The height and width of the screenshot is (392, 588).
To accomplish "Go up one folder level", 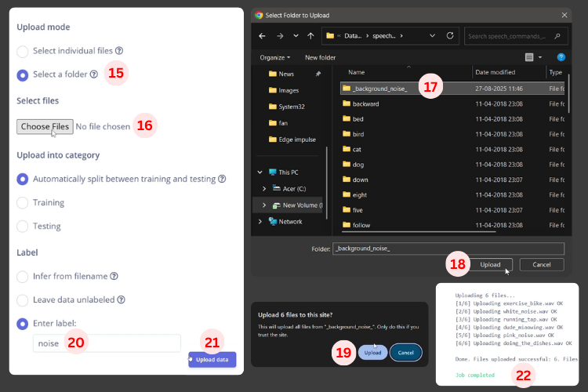I will pyautogui.click(x=311, y=35).
